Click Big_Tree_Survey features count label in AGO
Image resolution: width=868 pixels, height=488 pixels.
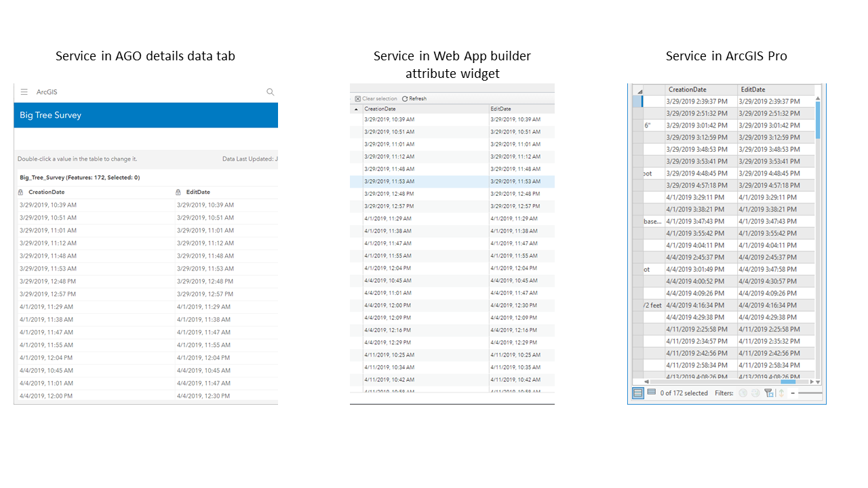[79, 178]
